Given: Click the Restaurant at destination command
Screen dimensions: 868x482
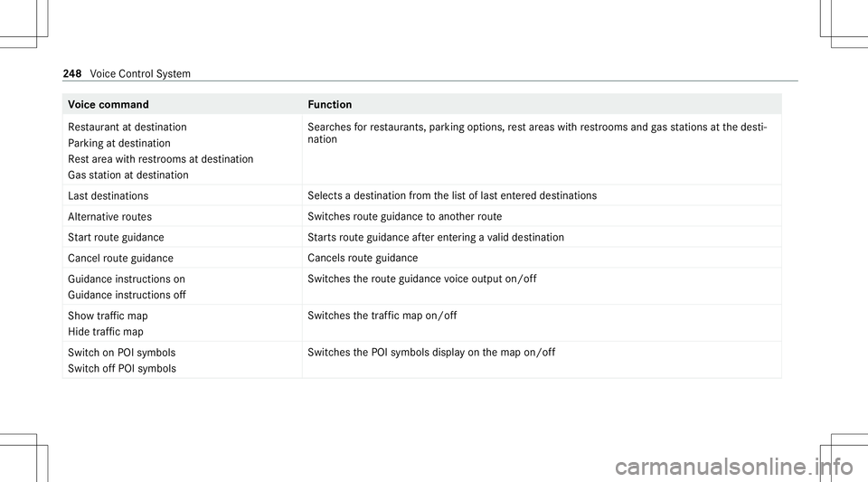Looking at the screenshot, I should click(x=127, y=128).
